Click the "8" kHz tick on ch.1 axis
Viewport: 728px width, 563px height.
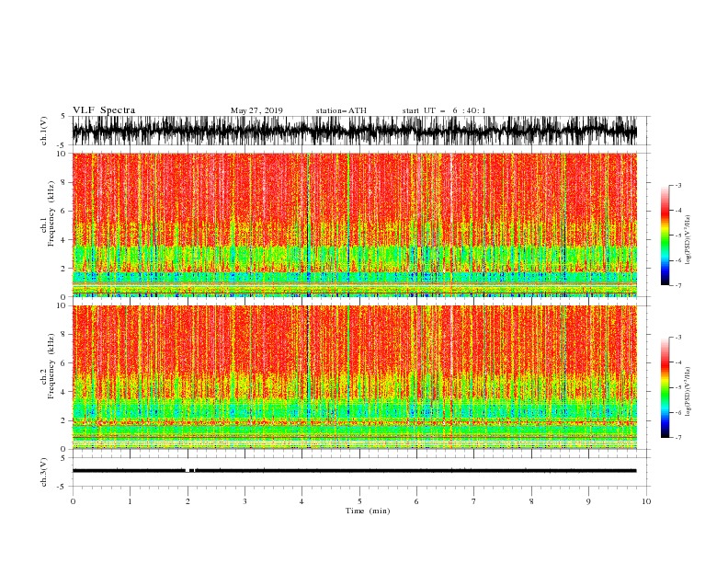click(64, 182)
